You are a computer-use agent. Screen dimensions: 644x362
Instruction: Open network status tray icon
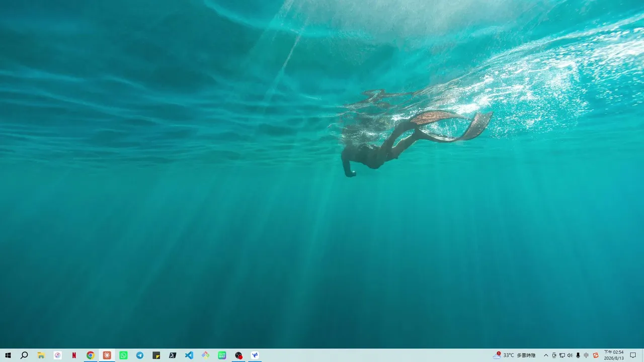[562, 355]
